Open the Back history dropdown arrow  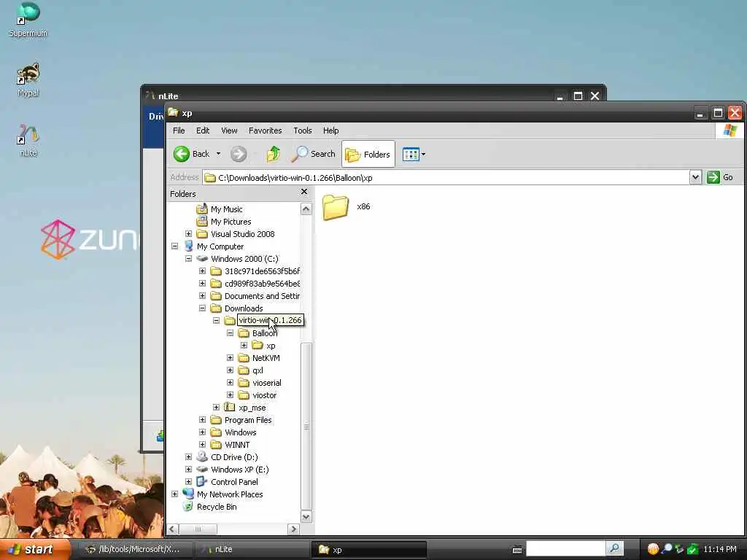(218, 154)
